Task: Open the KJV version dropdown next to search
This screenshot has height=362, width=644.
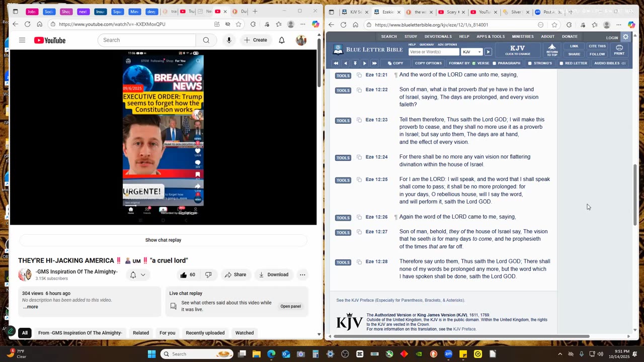Action: [x=472, y=52]
